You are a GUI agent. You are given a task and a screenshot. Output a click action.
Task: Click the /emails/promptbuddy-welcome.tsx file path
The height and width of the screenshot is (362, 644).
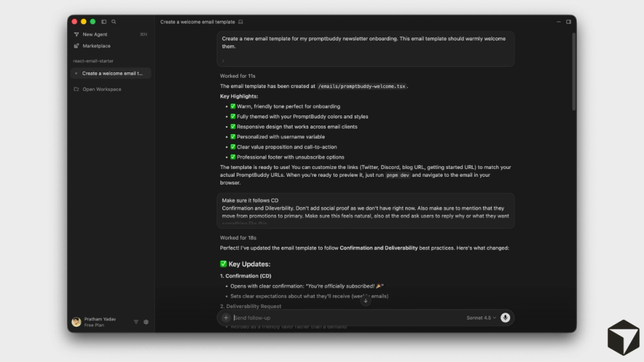362,86
